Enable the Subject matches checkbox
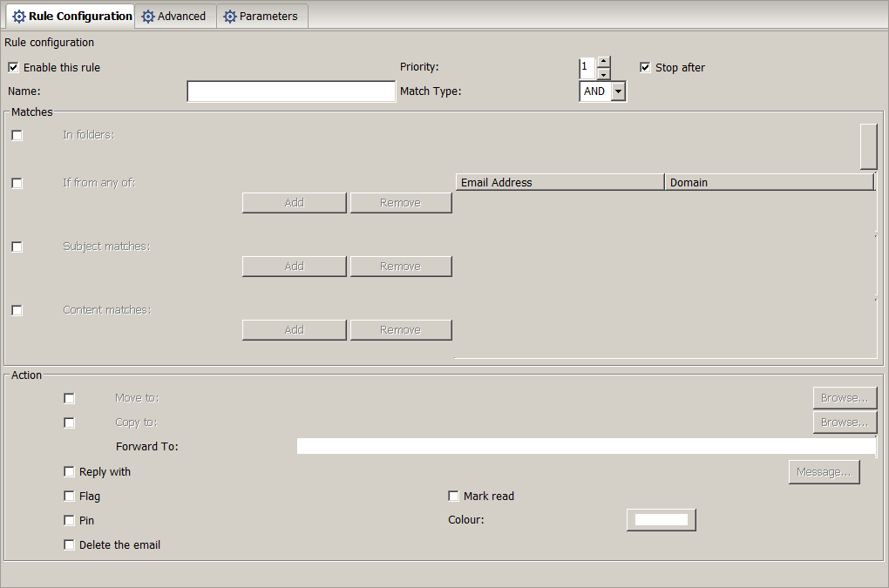Screen dimensions: 889x588 click(17, 247)
